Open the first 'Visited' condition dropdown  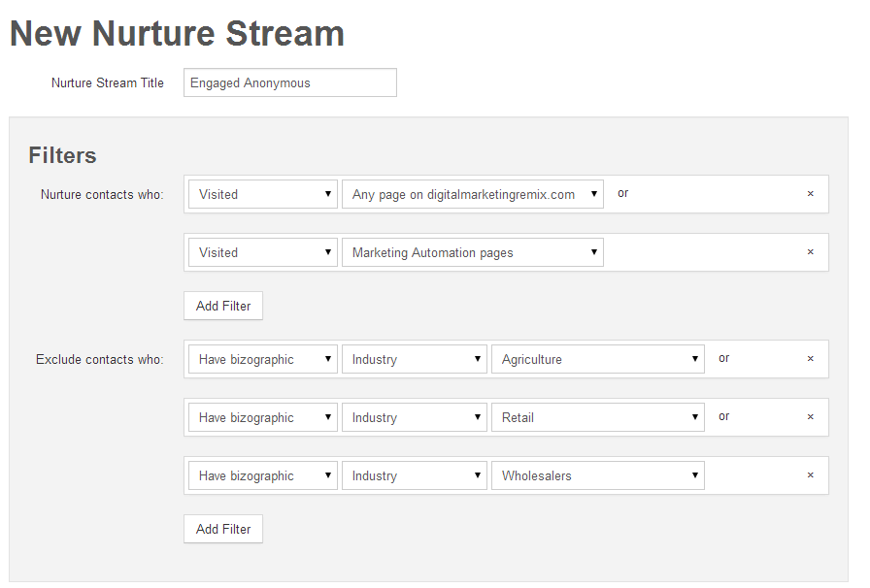point(262,194)
